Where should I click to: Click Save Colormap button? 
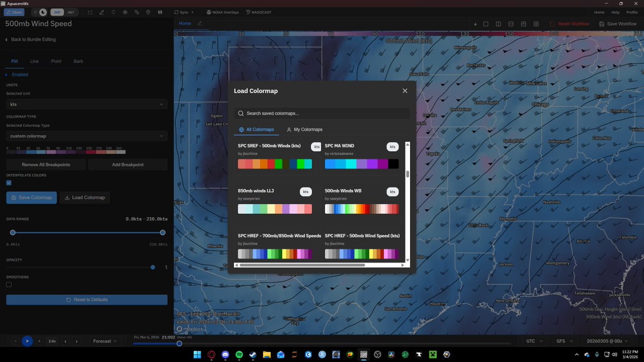pos(31,197)
